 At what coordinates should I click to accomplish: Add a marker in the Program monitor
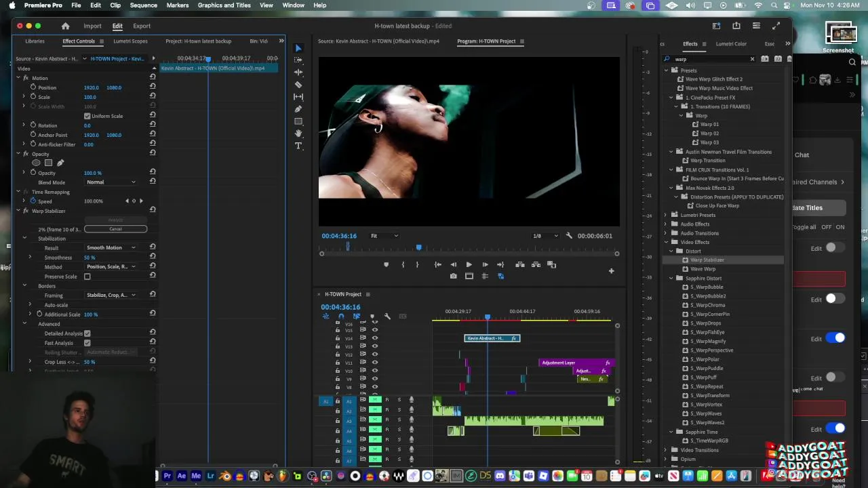pyautogui.click(x=386, y=264)
